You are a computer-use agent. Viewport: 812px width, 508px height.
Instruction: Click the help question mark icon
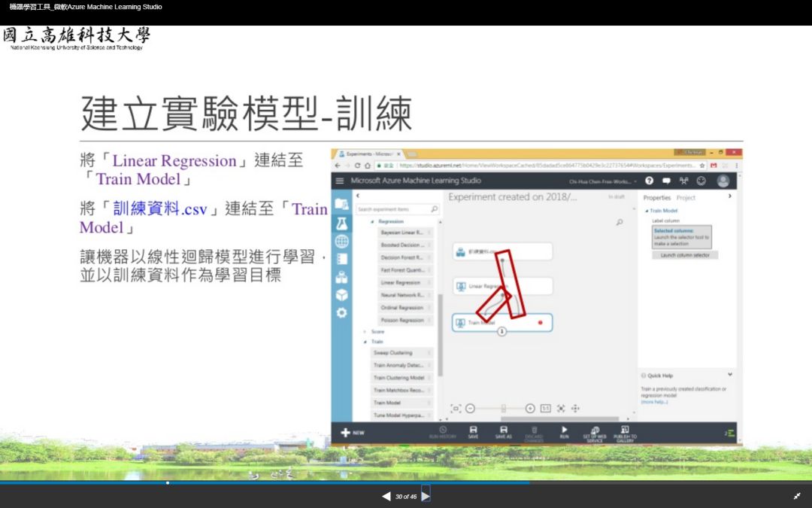pos(650,181)
